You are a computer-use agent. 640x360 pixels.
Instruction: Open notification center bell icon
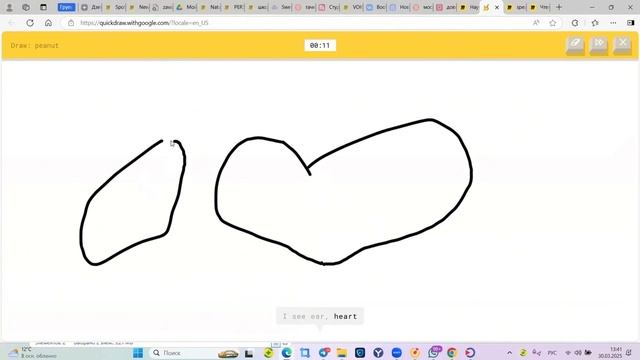(629, 353)
